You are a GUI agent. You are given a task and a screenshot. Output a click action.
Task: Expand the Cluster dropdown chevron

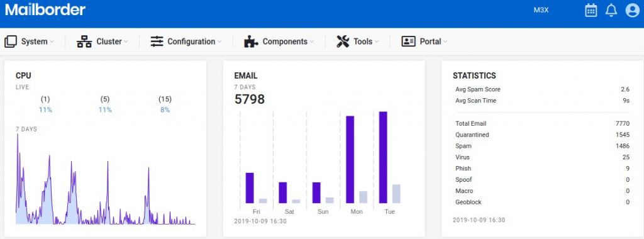click(126, 42)
